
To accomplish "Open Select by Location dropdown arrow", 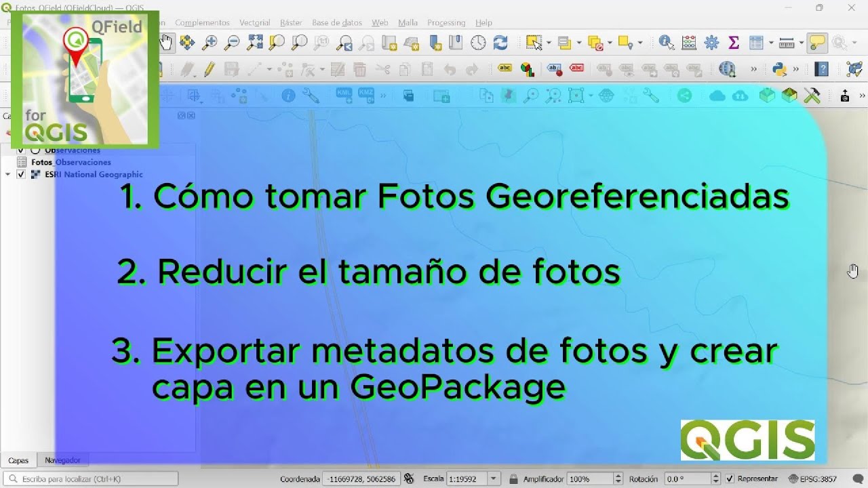I will tap(639, 43).
